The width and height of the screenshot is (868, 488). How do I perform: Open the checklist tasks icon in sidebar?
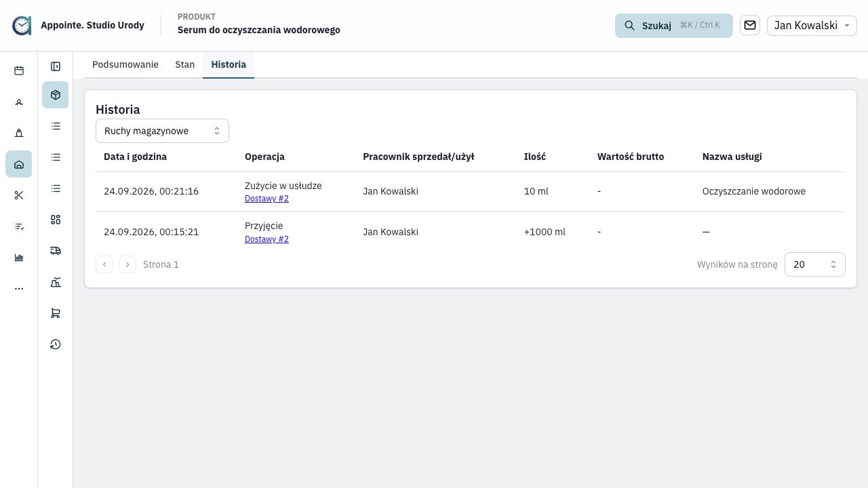(x=19, y=226)
